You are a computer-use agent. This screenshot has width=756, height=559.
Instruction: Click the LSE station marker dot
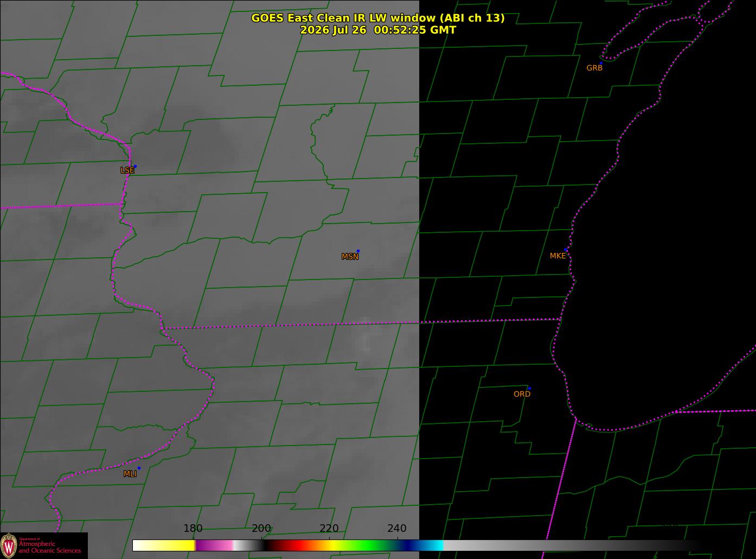[135, 166]
